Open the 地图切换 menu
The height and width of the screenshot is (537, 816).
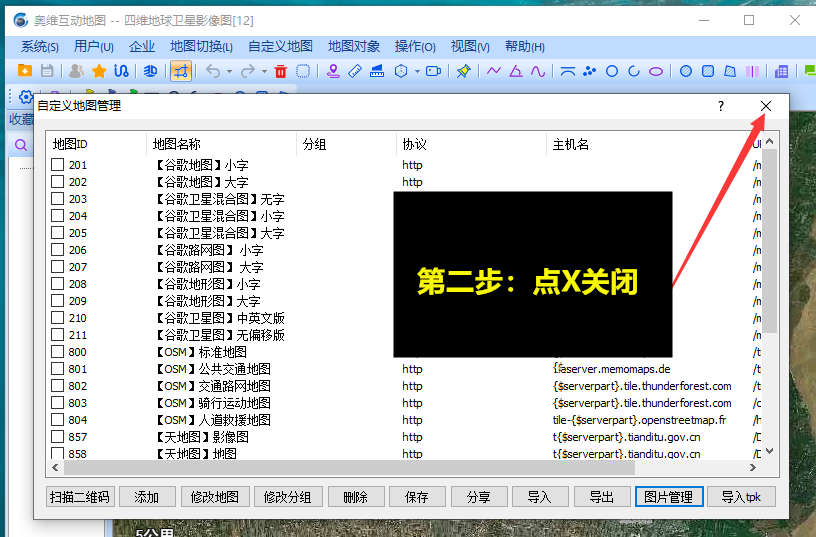tap(201, 46)
